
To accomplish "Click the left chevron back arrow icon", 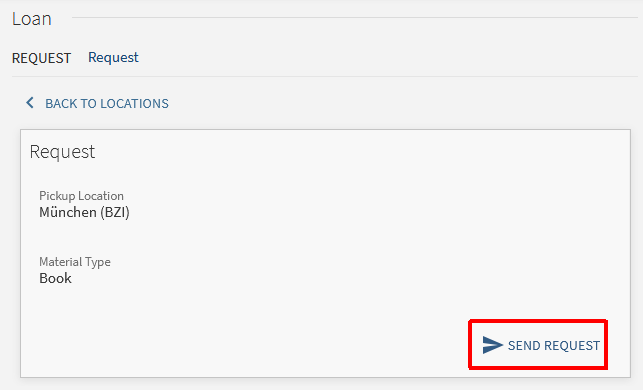I will point(30,103).
